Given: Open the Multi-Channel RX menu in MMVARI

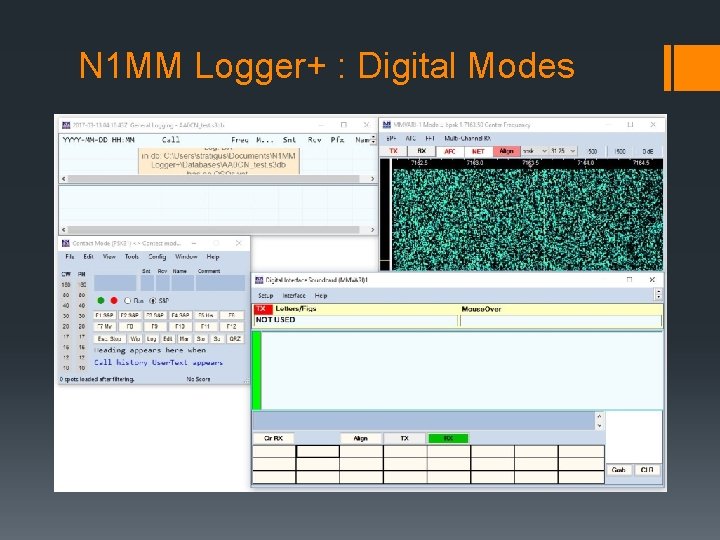Looking at the screenshot, I should (x=467, y=138).
